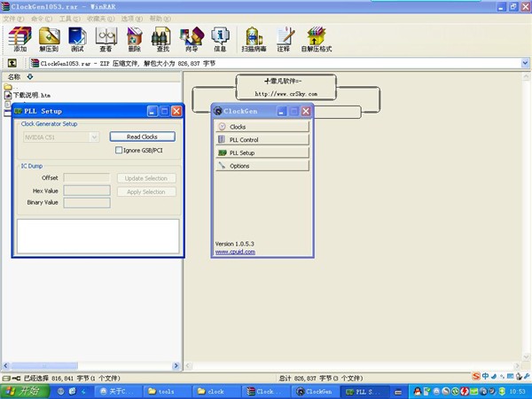Switch to the PLL S... taskbar button
Viewport: 532px width, 399px height.
[363, 392]
